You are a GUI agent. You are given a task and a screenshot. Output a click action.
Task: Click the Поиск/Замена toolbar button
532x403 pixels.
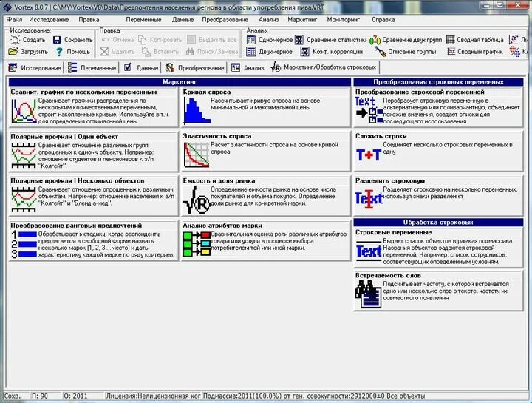pyautogui.click(x=212, y=52)
